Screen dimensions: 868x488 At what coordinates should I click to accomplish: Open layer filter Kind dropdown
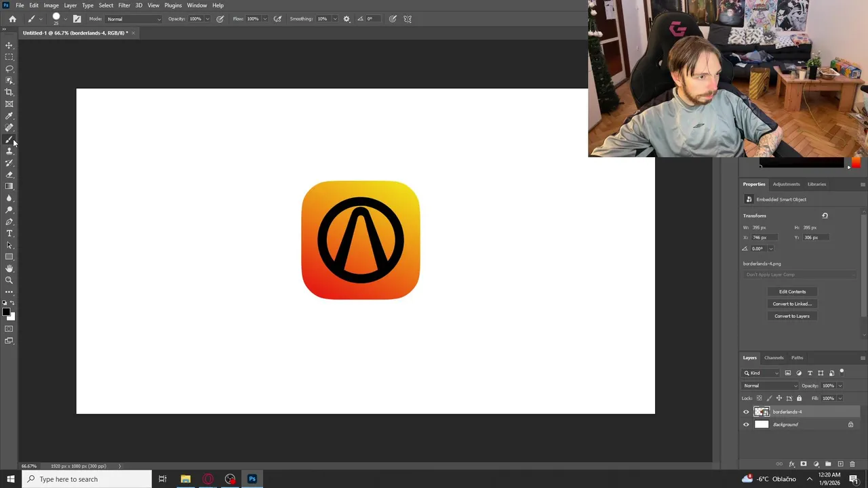pos(762,373)
